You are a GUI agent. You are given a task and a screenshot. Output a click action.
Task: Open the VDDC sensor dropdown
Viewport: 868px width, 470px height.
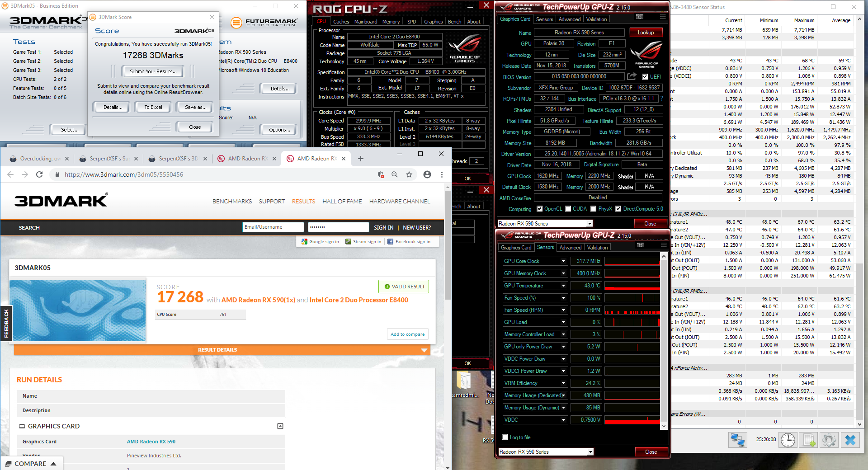(x=563, y=420)
